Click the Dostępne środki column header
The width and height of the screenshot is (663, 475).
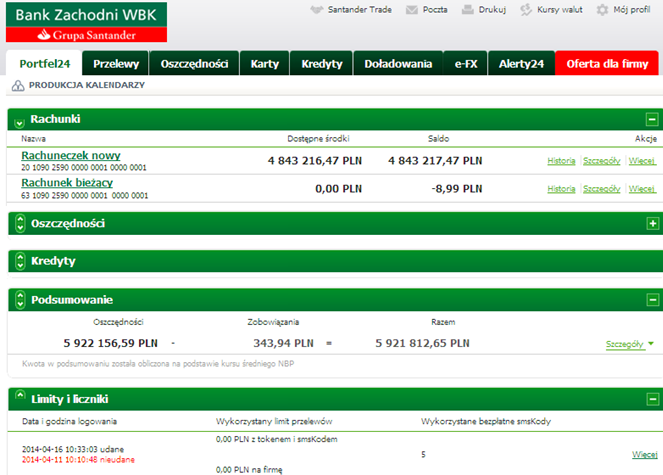point(318,139)
